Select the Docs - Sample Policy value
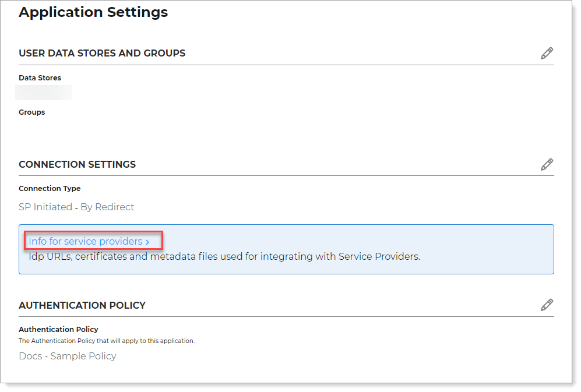Viewport: 581px width, 392px height. click(68, 356)
